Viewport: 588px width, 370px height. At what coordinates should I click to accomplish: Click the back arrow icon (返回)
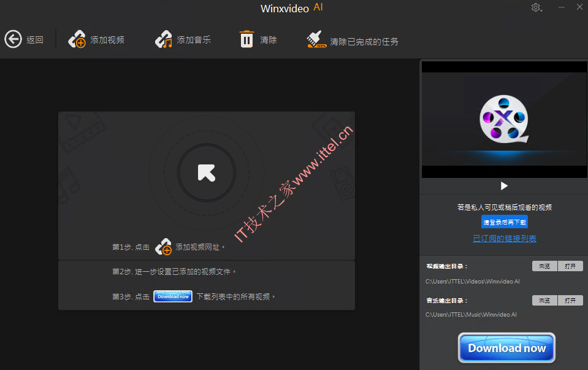(13, 39)
